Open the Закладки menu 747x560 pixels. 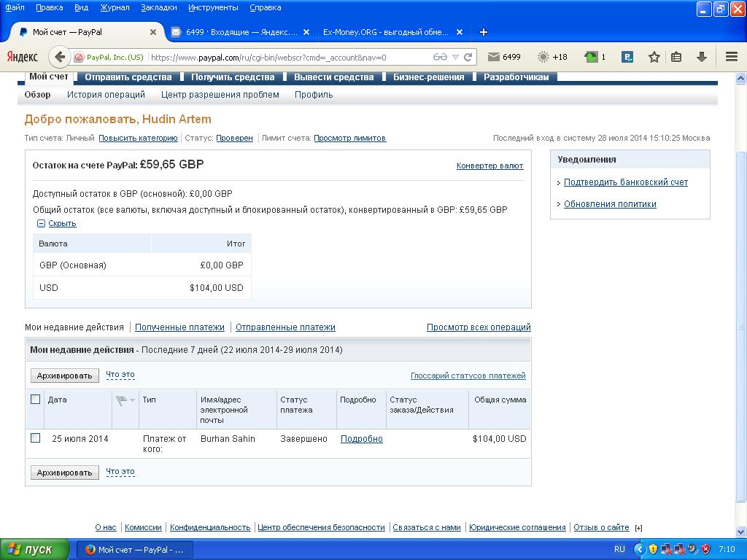click(158, 7)
